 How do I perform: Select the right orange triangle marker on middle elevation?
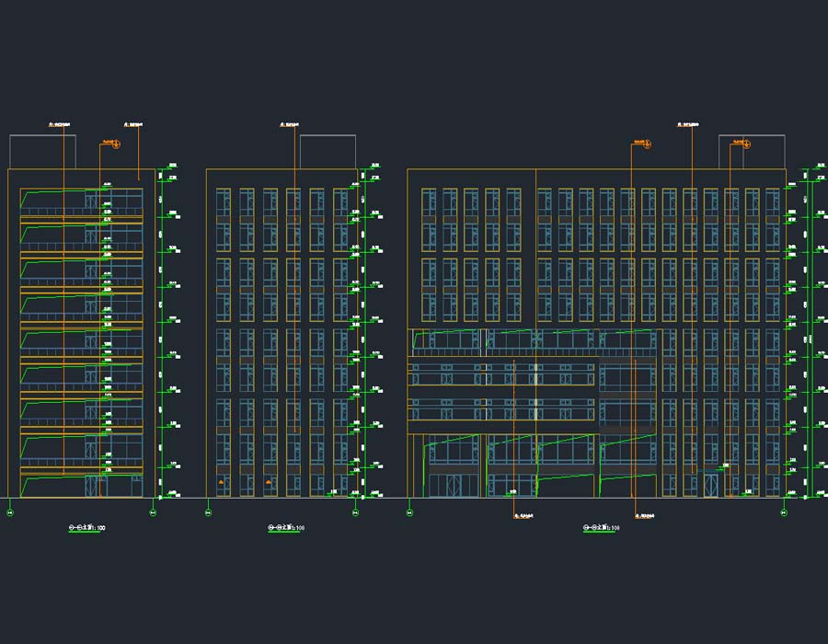coord(268,481)
